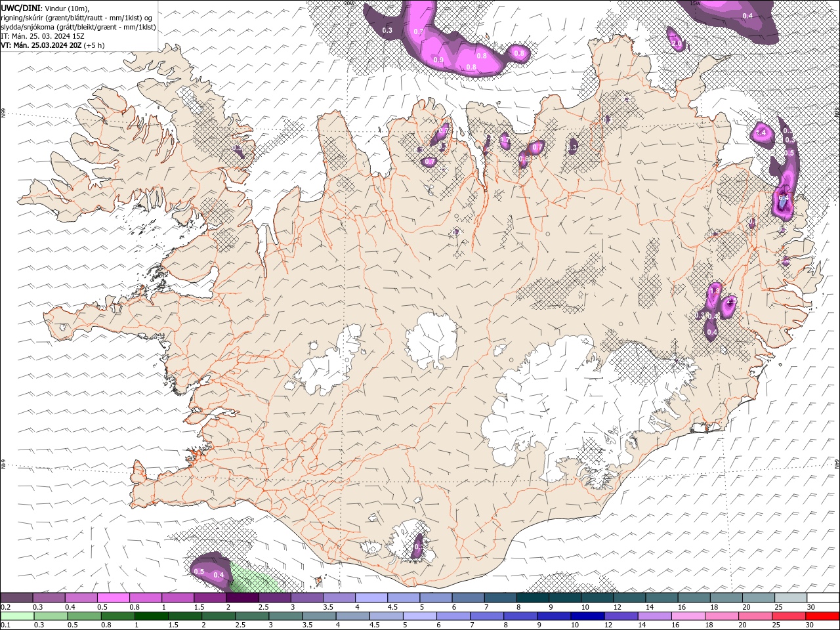Select the pink lower swatch at 18

coord(721,616)
